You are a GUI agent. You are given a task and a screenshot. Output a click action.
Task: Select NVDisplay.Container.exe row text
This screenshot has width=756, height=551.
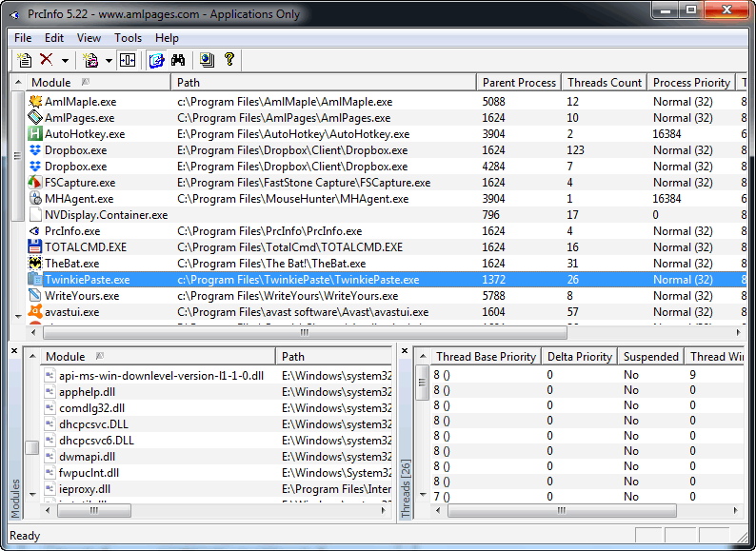coord(106,215)
